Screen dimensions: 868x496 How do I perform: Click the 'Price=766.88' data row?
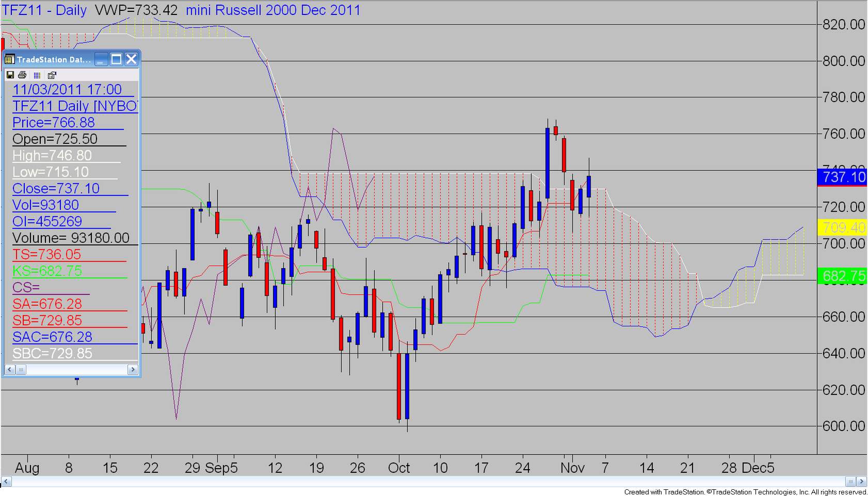pyautogui.click(x=68, y=122)
